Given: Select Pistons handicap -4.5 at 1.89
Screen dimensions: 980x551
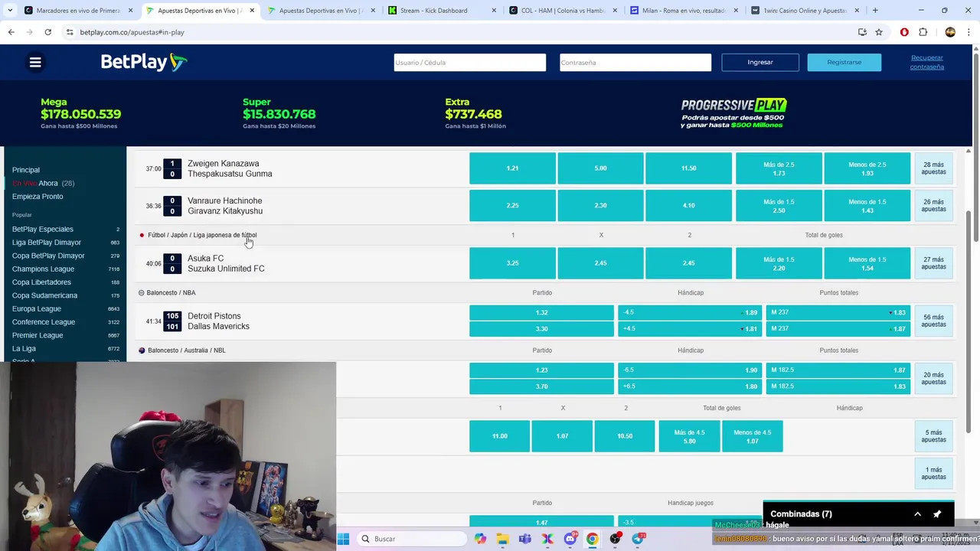Looking at the screenshot, I should coord(690,312).
